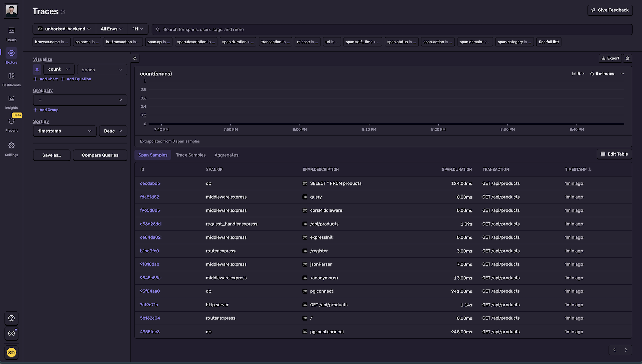The width and height of the screenshot is (642, 364).
Task: Open the broadcast what's new icon
Action: pos(11,333)
